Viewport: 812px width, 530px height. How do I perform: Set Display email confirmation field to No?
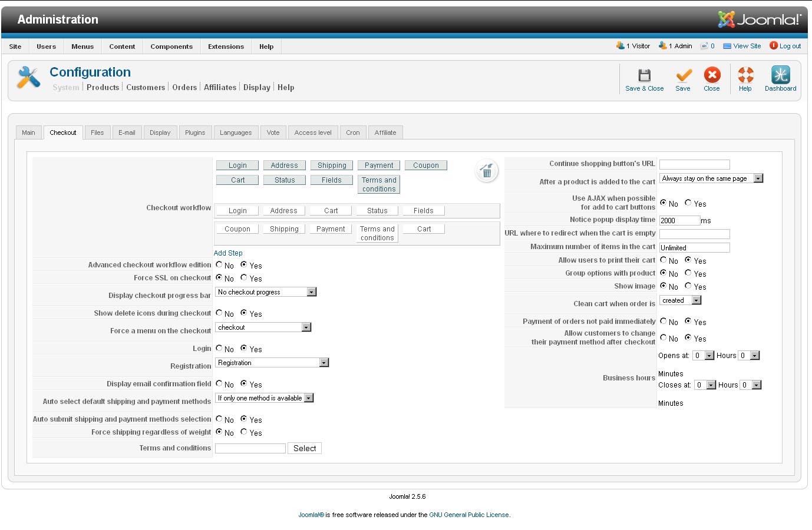pos(219,383)
